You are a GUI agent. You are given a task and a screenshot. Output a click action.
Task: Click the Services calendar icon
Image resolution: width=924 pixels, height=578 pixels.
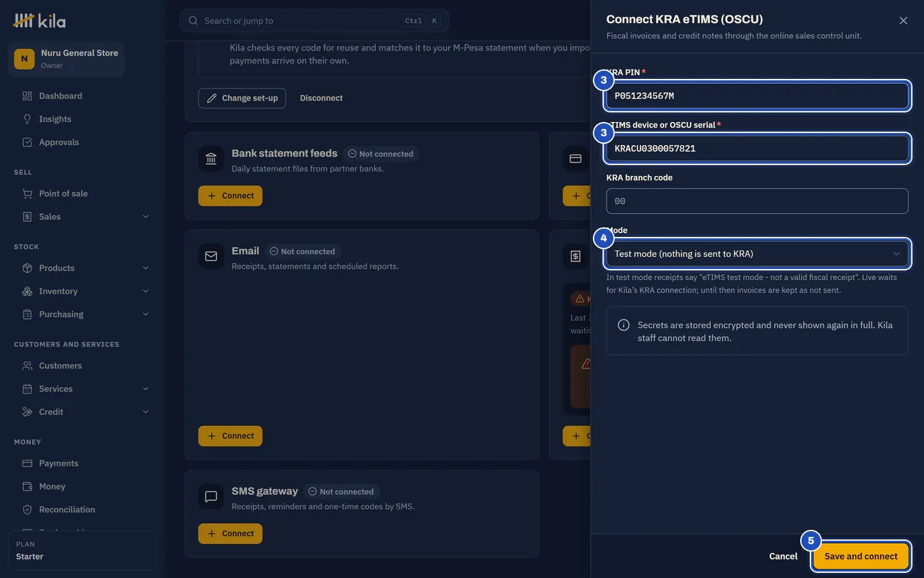click(x=27, y=389)
